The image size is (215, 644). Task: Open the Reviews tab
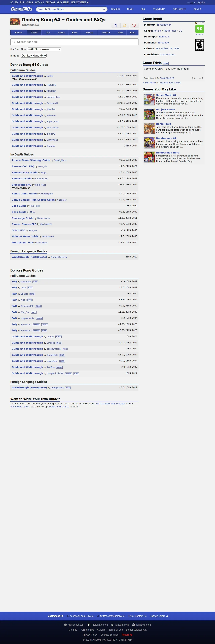click(x=89, y=32)
